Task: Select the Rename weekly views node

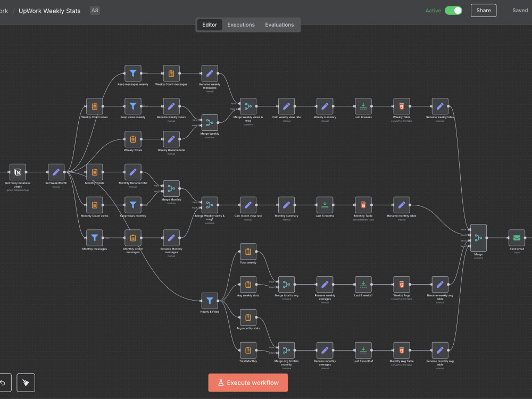Action: [171, 106]
